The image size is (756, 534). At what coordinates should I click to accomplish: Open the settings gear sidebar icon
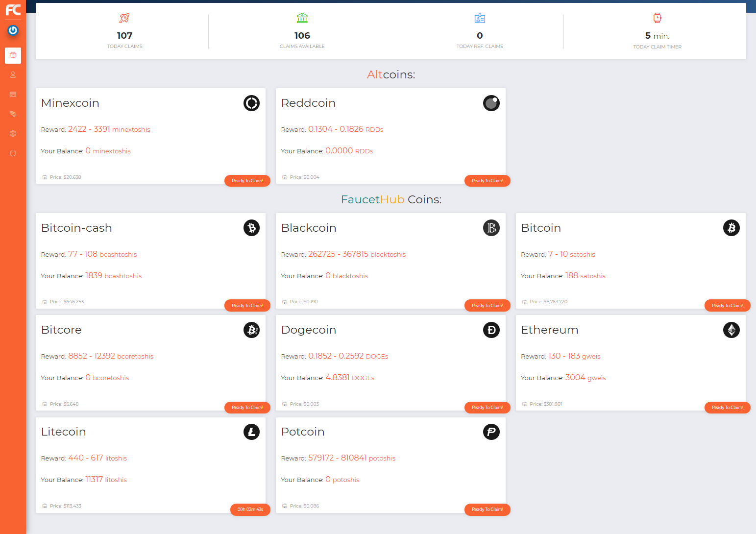pos(13,133)
